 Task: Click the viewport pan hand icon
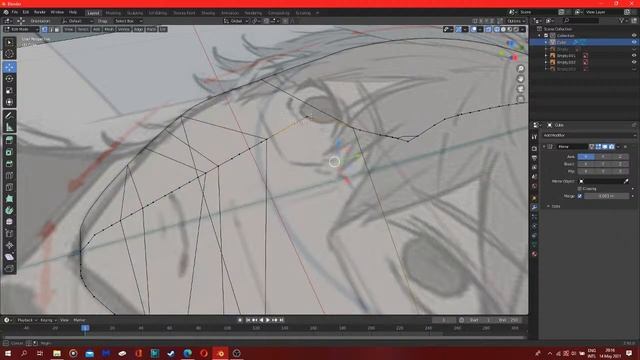pos(520,79)
